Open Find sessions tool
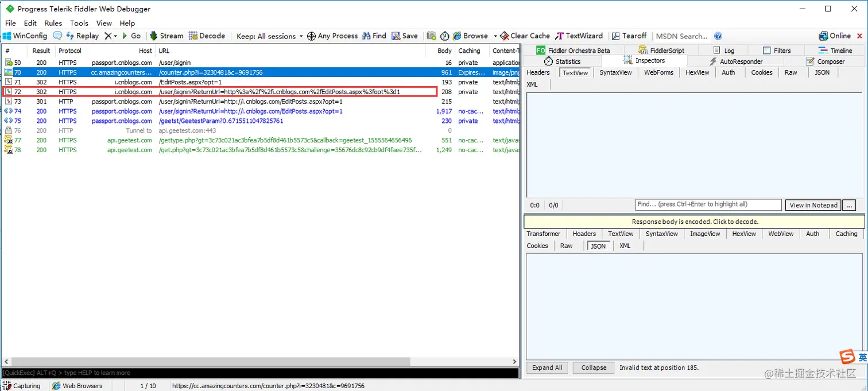The image size is (868, 391). pyautogui.click(x=374, y=36)
